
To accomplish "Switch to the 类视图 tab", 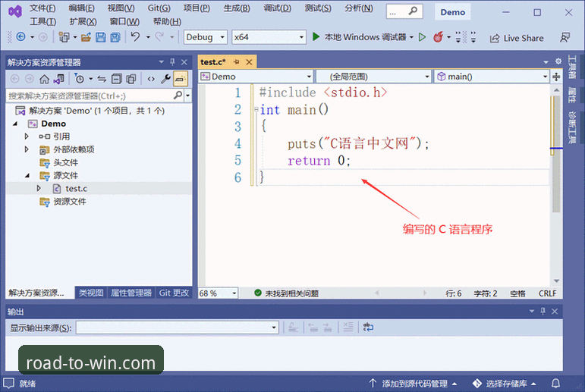I will click(x=91, y=293).
